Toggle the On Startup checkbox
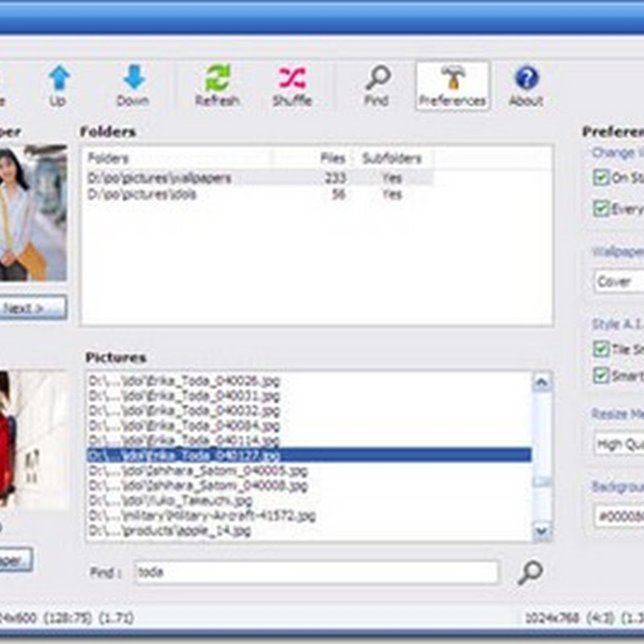Image resolution: width=644 pixels, height=644 pixels. pyautogui.click(x=601, y=177)
